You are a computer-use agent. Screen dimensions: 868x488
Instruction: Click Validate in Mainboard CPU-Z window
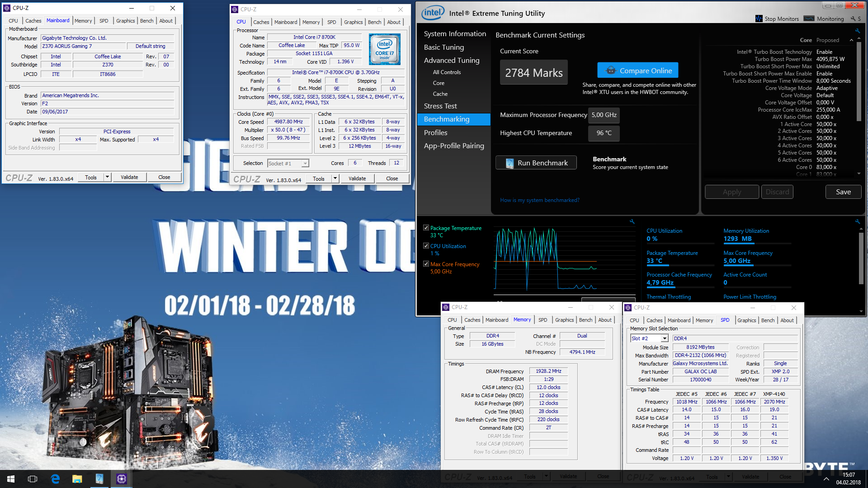point(129,177)
